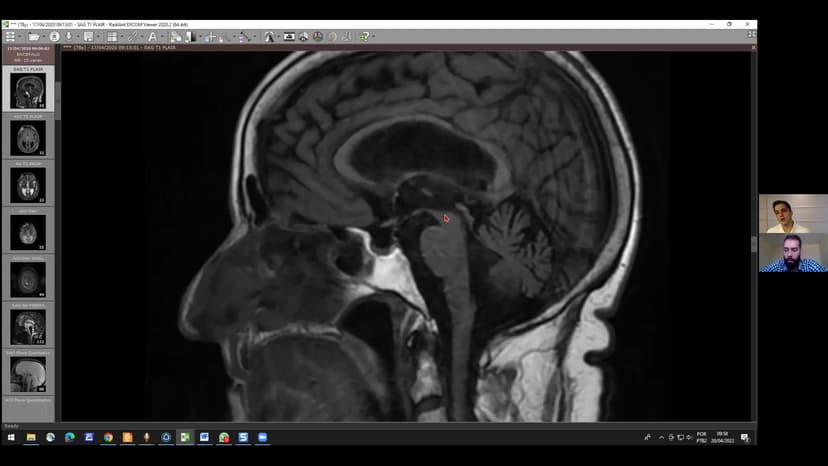Screen dimensions: 828x466
Task: Open DICOM files with the folder icon
Action: (34, 36)
